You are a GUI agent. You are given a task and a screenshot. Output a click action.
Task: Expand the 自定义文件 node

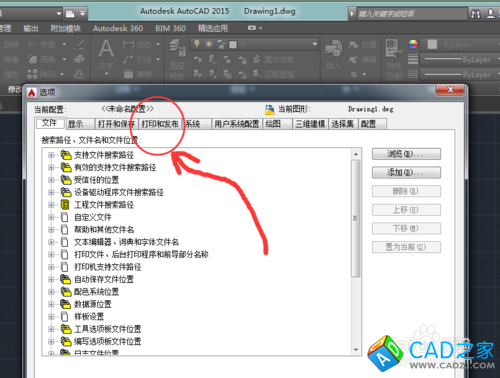pos(51,217)
